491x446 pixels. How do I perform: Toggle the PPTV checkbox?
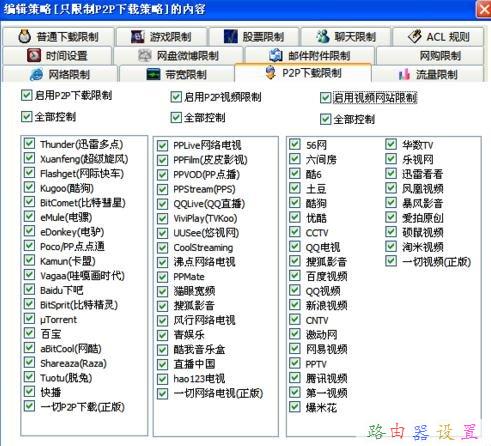[x=295, y=363]
